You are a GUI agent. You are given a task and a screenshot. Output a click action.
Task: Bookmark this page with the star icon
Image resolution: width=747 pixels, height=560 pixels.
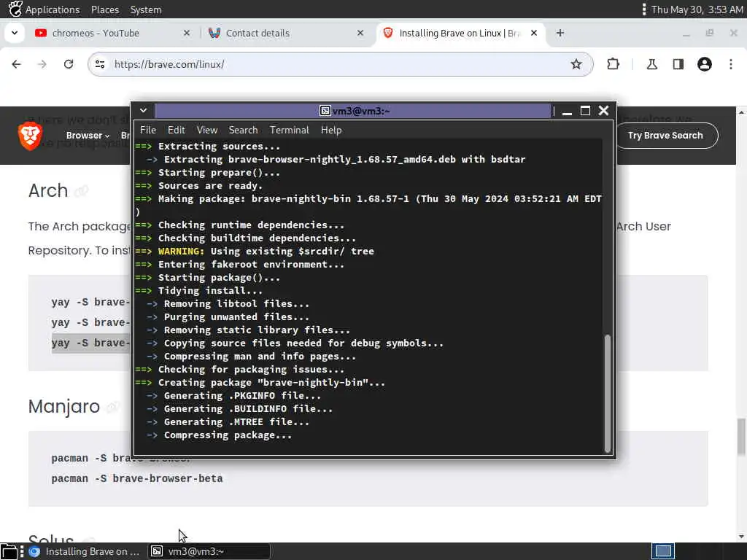[x=576, y=64]
